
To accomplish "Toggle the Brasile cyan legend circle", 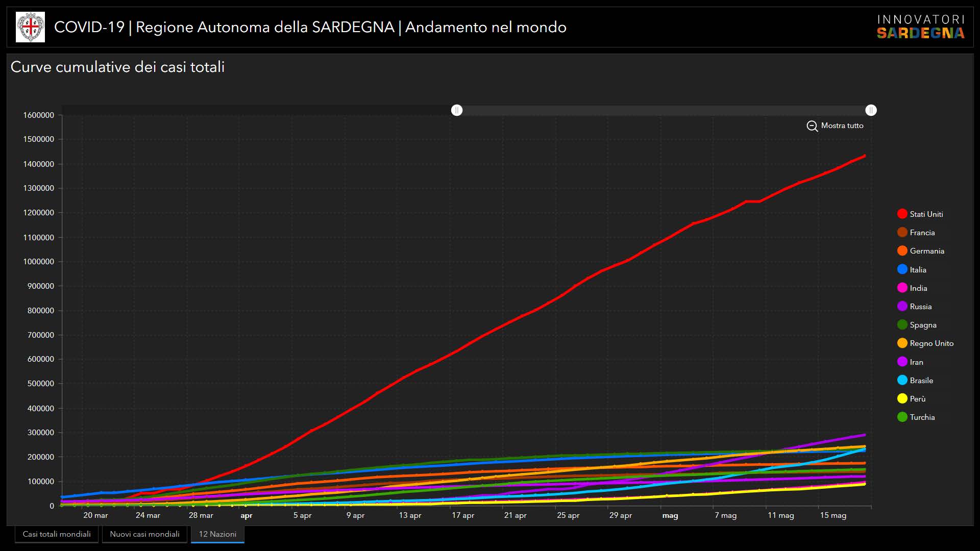I will click(x=902, y=381).
